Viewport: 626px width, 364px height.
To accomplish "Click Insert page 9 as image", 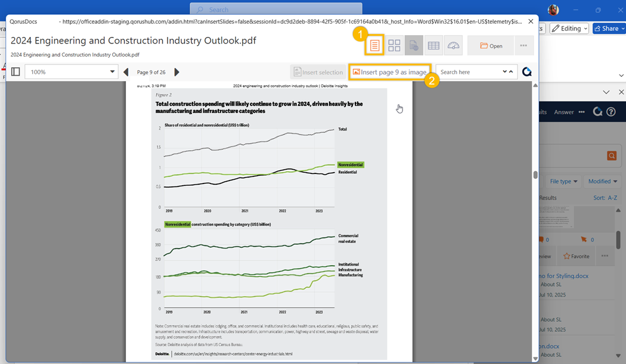I will [x=390, y=72].
